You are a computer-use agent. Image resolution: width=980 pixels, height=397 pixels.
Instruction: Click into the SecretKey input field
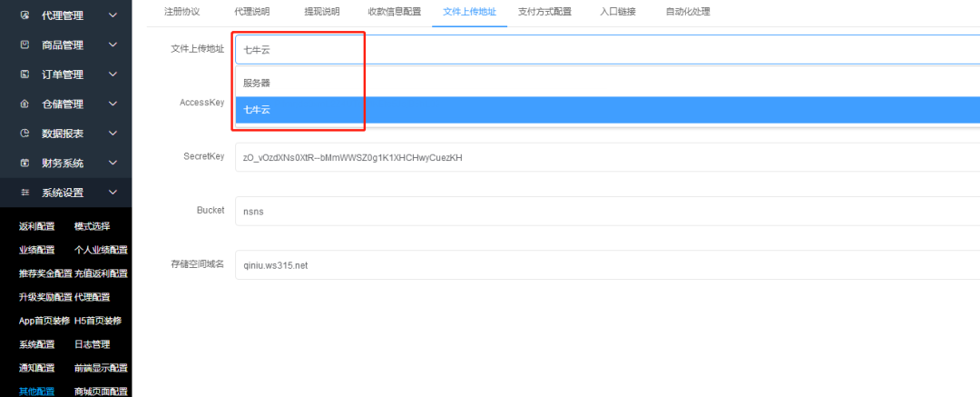(607, 157)
